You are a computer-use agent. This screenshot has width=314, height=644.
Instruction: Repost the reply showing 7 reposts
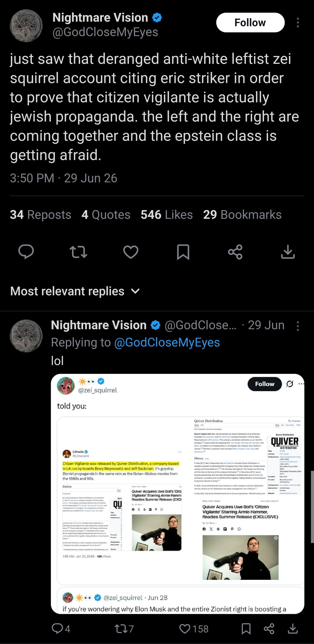click(124, 629)
